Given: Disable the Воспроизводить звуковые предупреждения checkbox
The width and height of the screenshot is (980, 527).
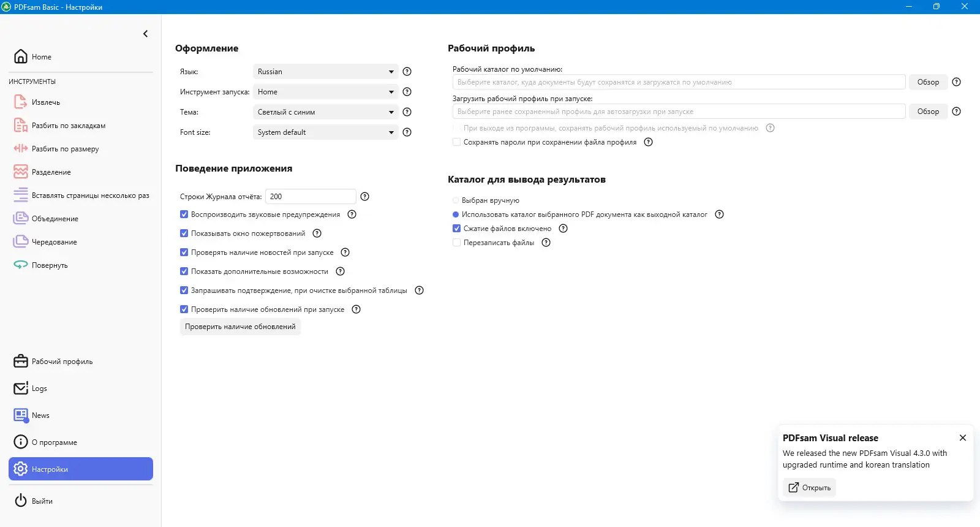Looking at the screenshot, I should click(x=184, y=214).
